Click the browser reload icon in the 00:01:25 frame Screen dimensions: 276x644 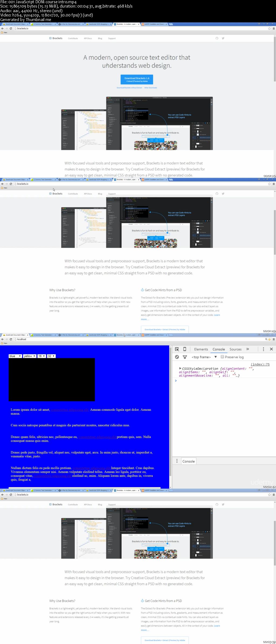coord(11,28)
